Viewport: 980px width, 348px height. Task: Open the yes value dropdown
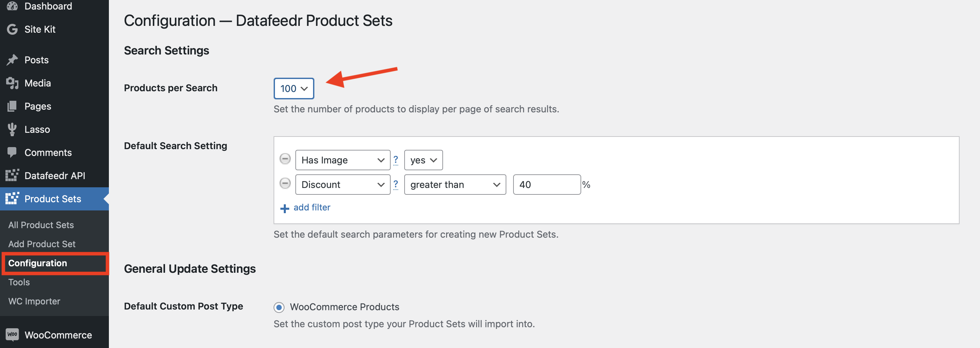423,160
